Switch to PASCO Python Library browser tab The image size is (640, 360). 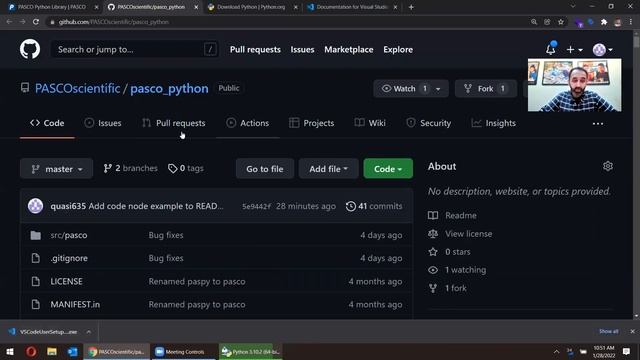coord(52,7)
